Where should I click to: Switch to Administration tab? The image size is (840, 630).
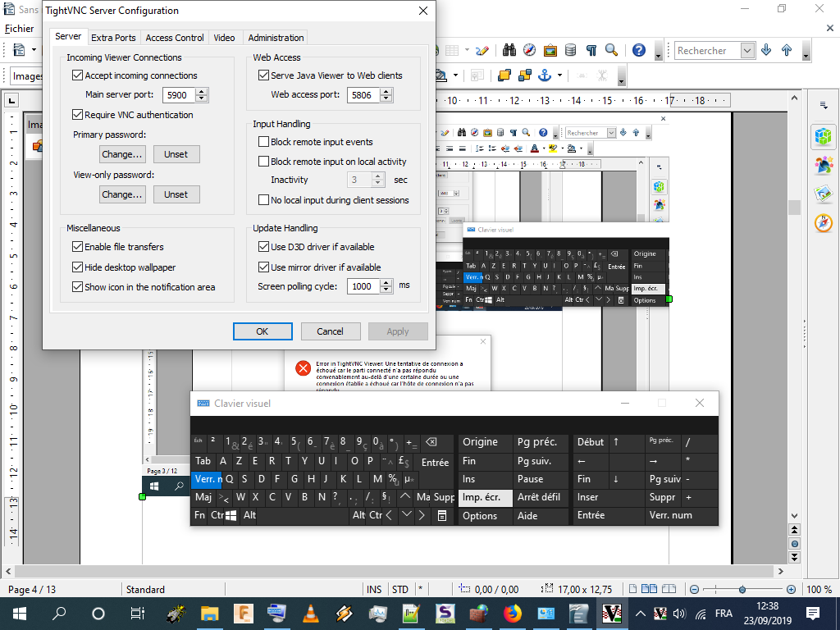(x=276, y=38)
